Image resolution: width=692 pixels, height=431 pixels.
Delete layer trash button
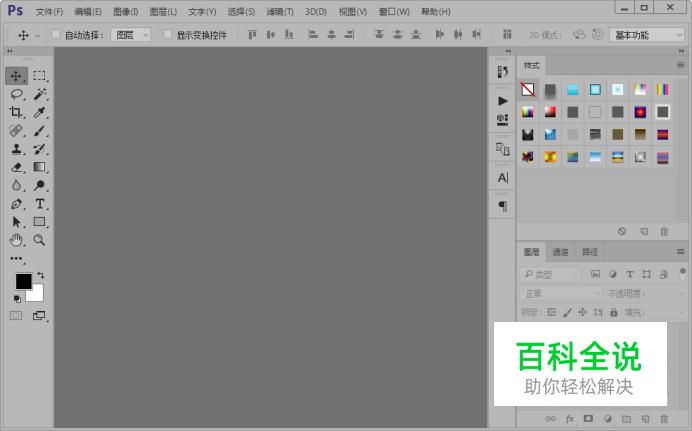click(664, 419)
